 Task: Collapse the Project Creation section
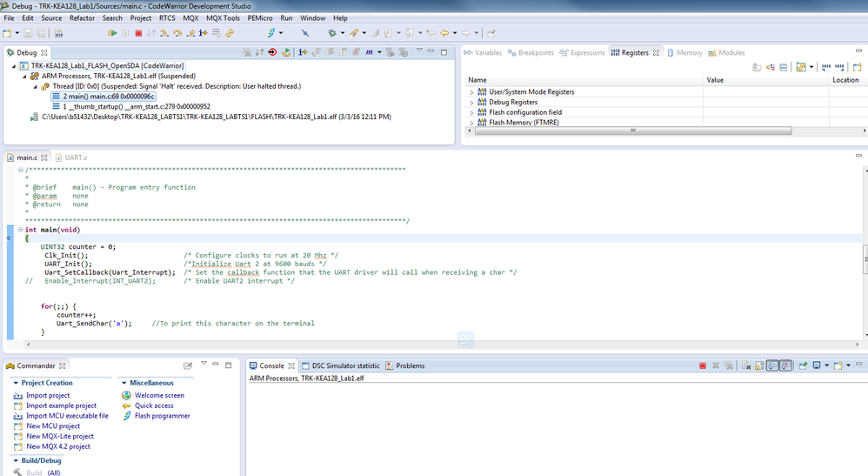[x=16, y=383]
